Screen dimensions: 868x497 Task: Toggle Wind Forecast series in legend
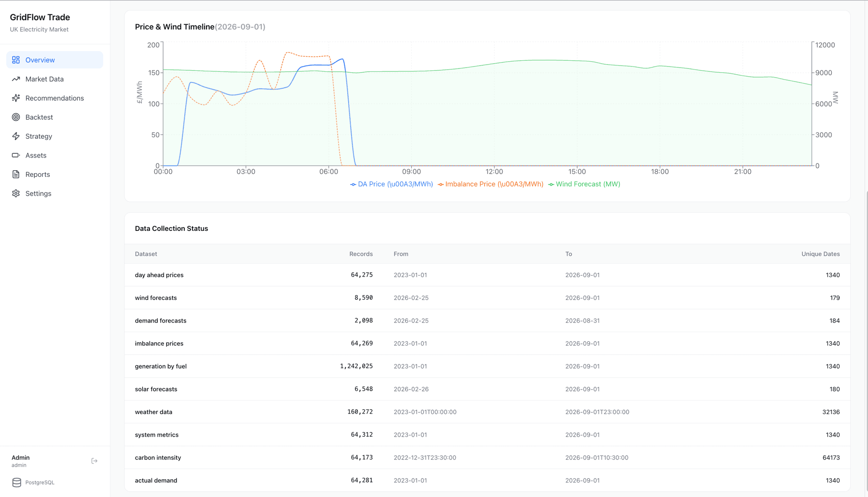584,184
